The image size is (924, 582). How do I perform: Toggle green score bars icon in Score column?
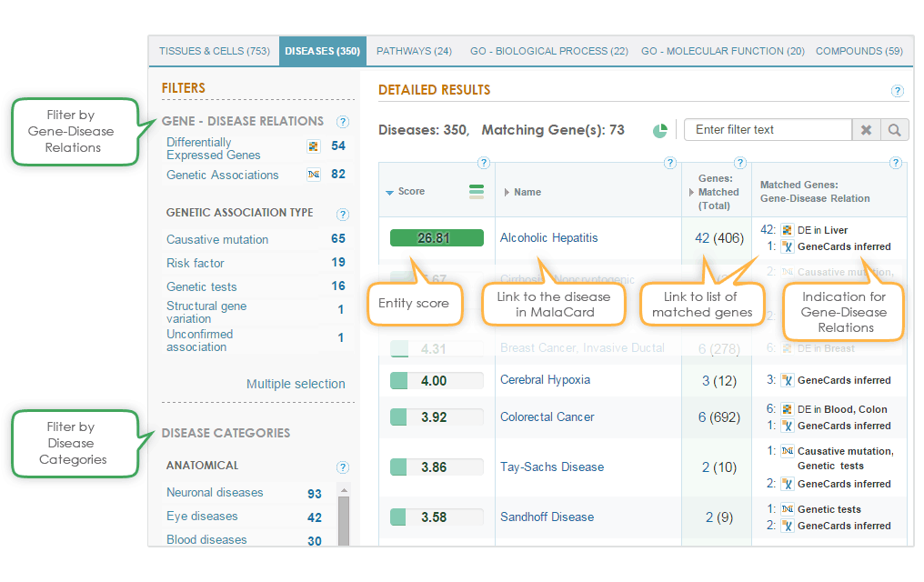click(x=476, y=191)
